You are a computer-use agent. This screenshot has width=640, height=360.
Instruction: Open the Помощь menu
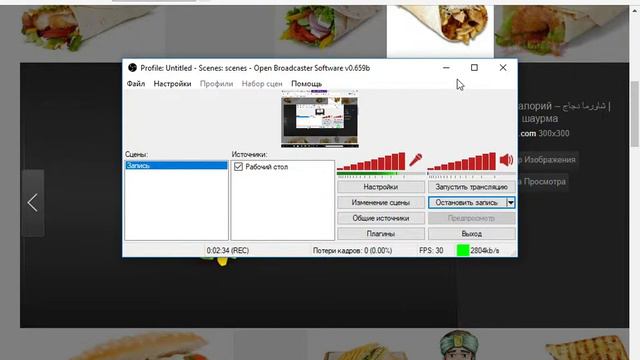307,84
